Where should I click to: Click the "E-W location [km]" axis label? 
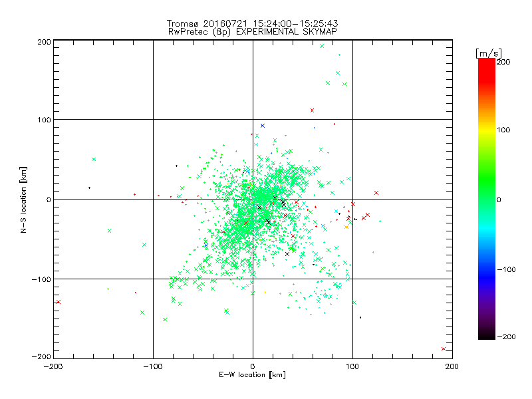click(252, 375)
